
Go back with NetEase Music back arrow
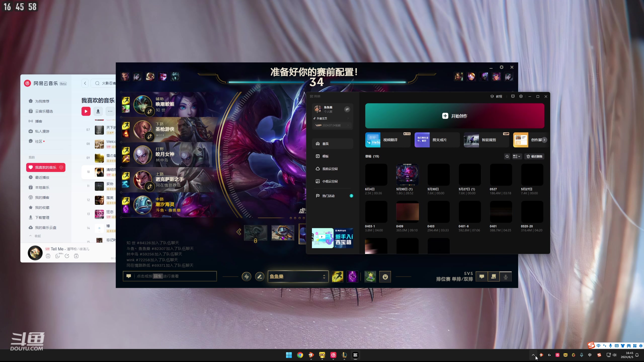coord(85,83)
